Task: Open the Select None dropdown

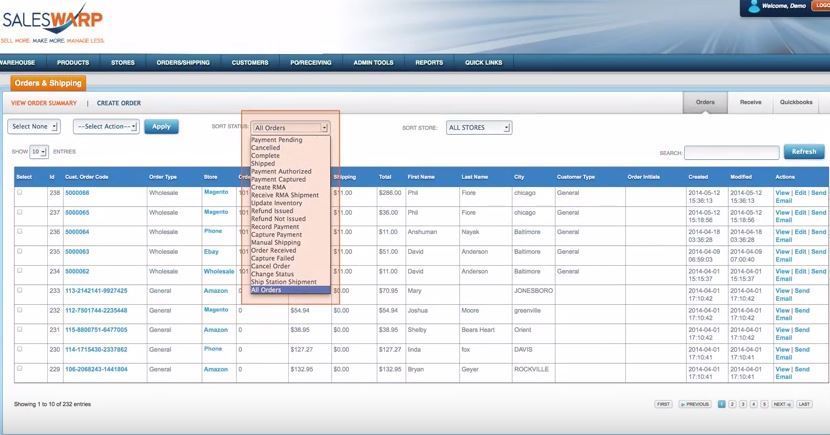Action: point(34,127)
